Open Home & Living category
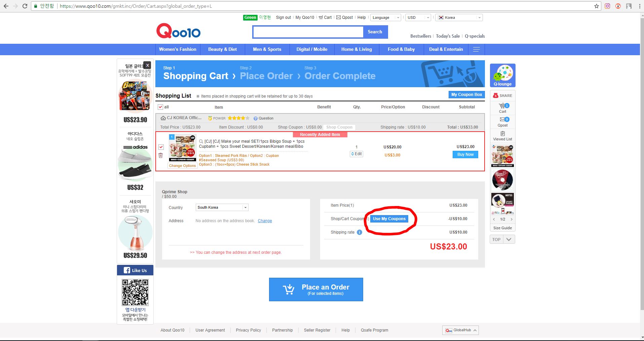This screenshot has width=644, height=341. click(356, 49)
